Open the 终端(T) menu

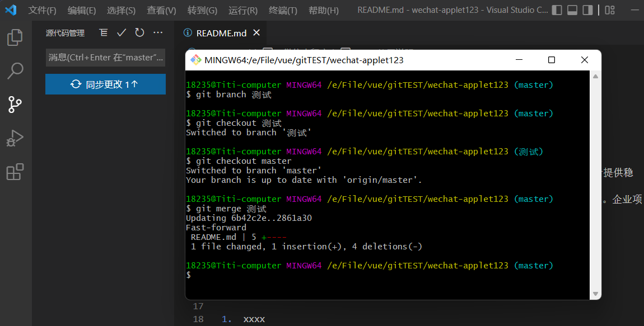pos(283,10)
